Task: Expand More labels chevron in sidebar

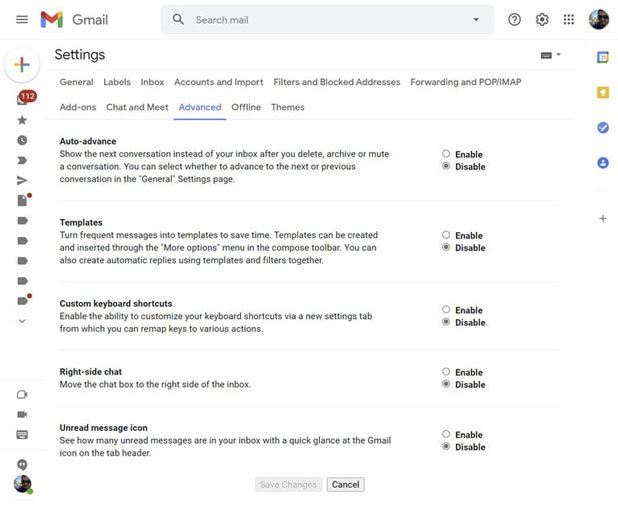Action: [x=22, y=321]
